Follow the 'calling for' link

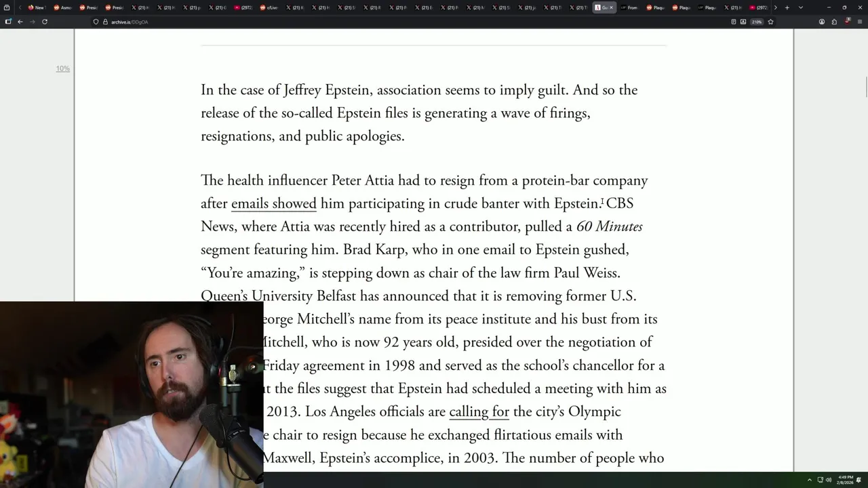(479, 411)
